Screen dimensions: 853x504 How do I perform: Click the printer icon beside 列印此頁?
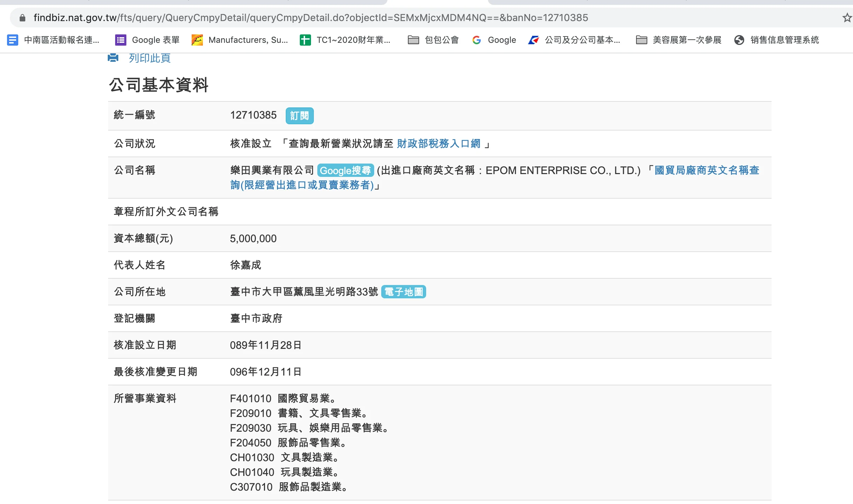[113, 58]
